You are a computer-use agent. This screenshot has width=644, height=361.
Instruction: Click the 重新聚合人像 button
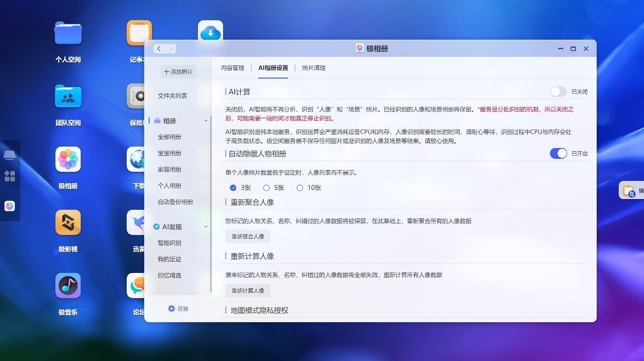click(248, 236)
